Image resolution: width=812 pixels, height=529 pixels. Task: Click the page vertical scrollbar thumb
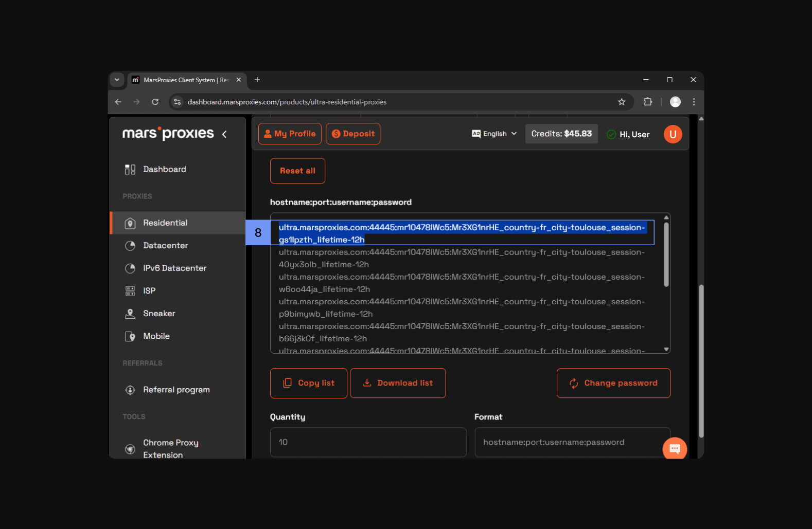pyautogui.click(x=701, y=361)
